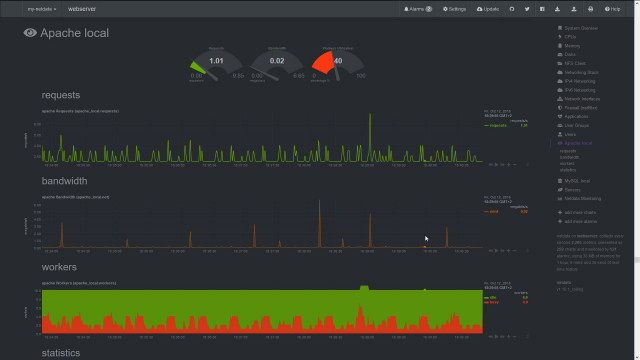Zoom in the bandwidth chart
640x360 pixels.
point(509,251)
